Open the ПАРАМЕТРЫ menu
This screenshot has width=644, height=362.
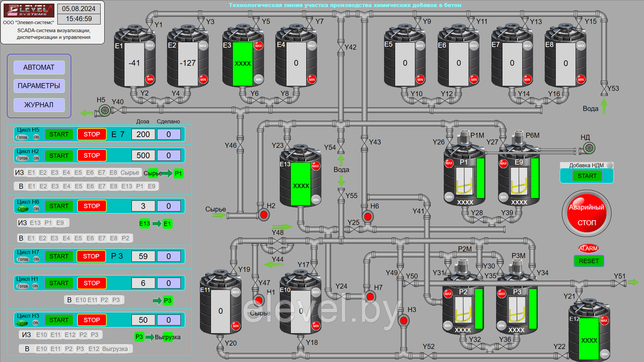[39, 86]
